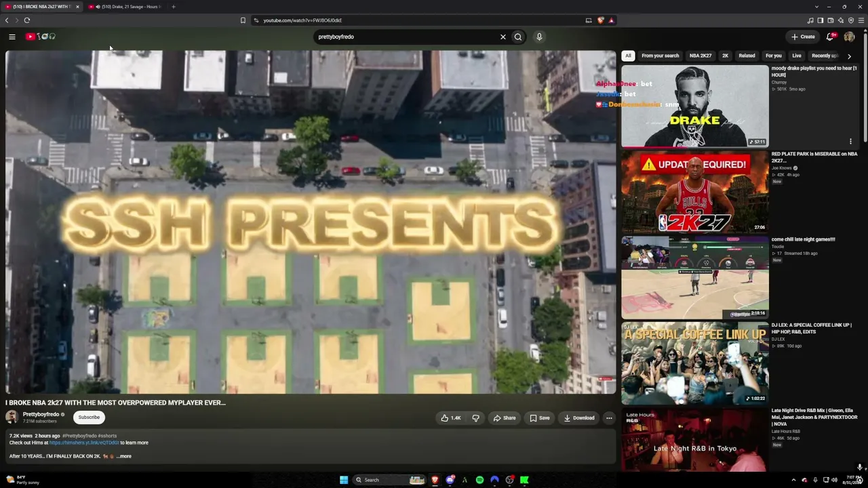Open Prettyboyfredo channel avatar

coord(12,418)
